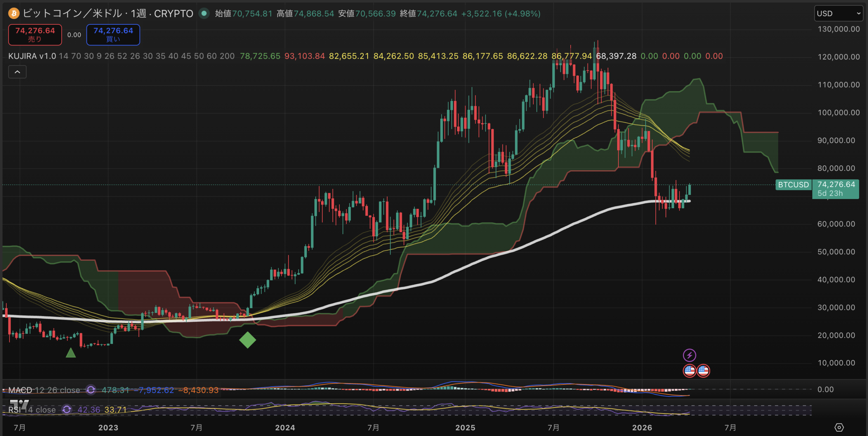Click the left US flag economic event
The height and width of the screenshot is (436, 868).
click(689, 371)
